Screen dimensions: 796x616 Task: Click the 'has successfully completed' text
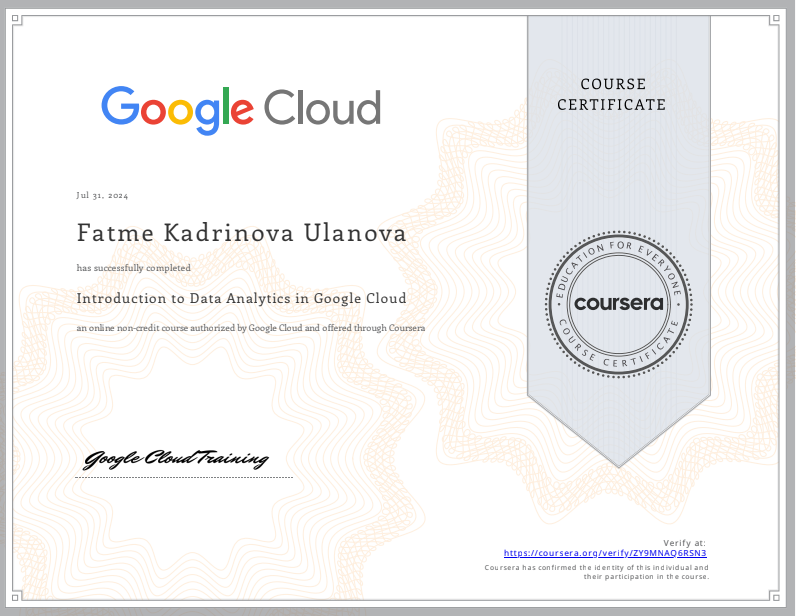[x=133, y=268]
